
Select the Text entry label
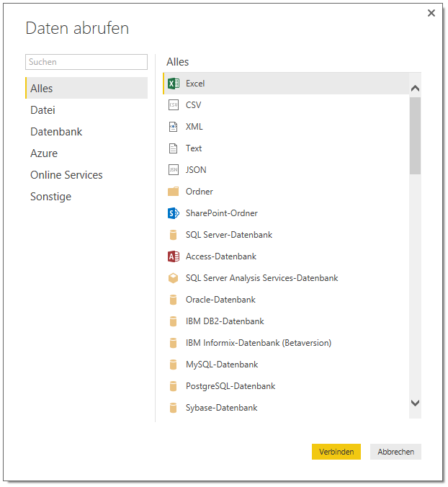194,148
